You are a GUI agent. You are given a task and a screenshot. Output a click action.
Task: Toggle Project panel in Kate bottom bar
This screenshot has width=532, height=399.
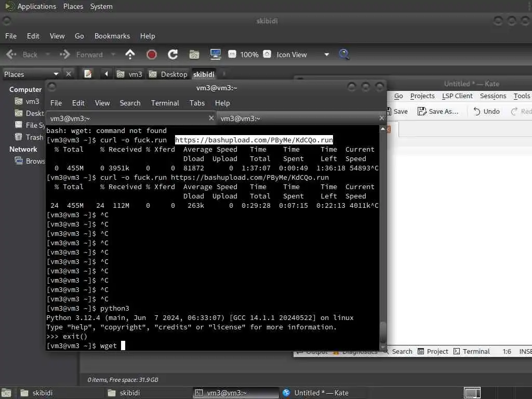tap(433, 352)
